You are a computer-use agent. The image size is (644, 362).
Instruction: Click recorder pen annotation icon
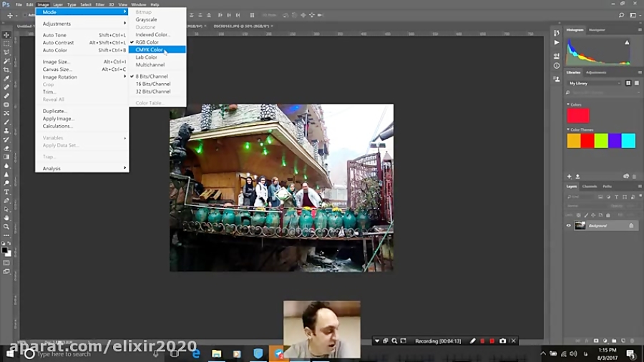click(473, 341)
